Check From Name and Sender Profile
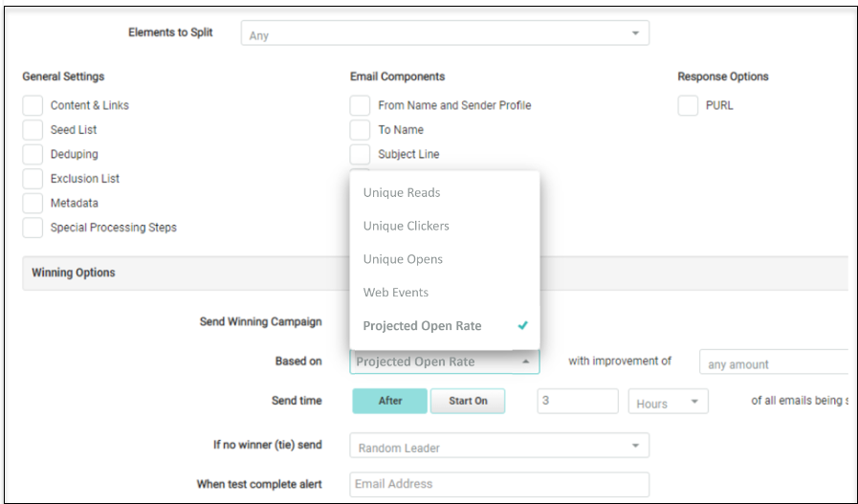This screenshot has width=858, height=504. click(360, 105)
